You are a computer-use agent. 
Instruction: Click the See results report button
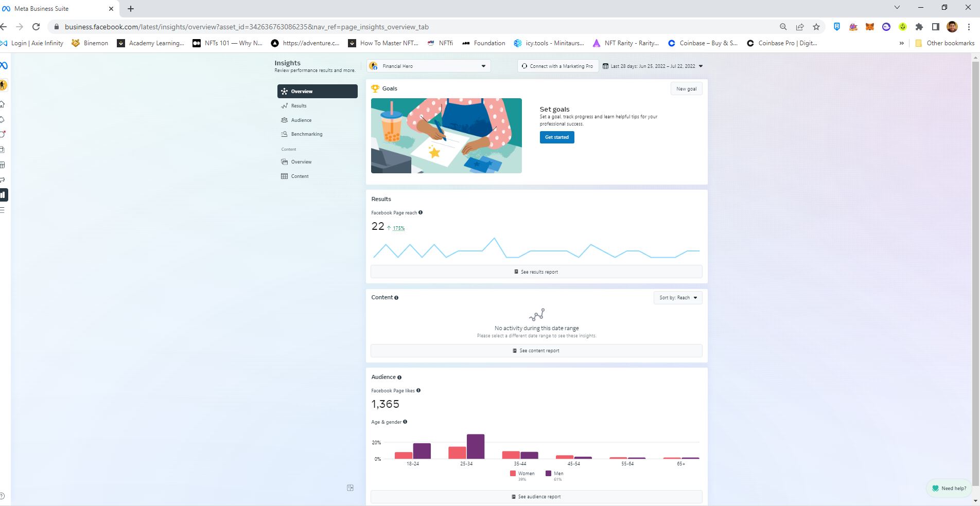coord(536,272)
